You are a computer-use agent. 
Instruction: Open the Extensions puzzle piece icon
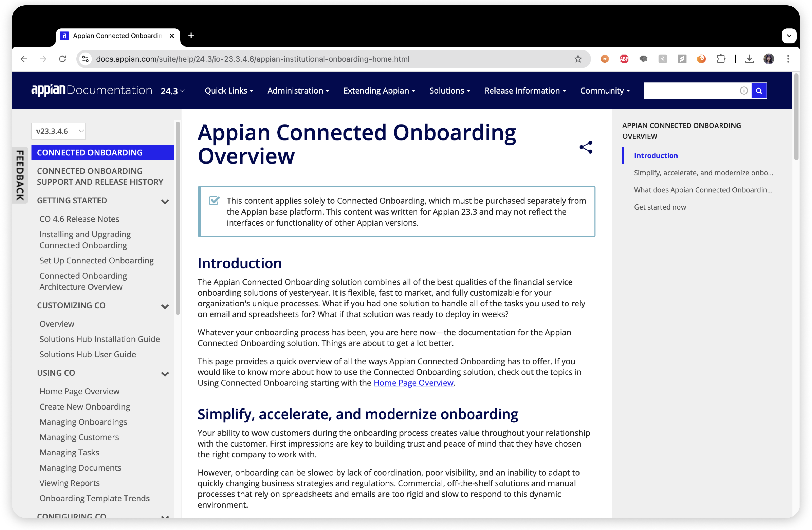tap(720, 59)
